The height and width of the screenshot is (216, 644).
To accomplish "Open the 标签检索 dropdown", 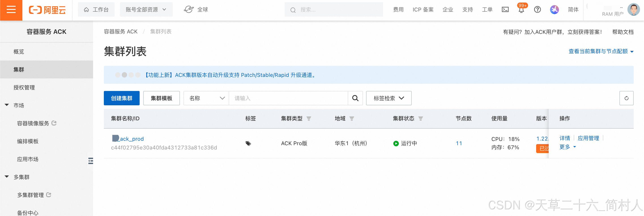I will point(389,98).
